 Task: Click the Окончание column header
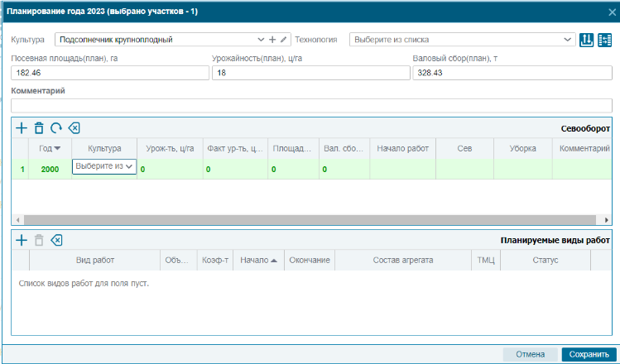tap(310, 260)
